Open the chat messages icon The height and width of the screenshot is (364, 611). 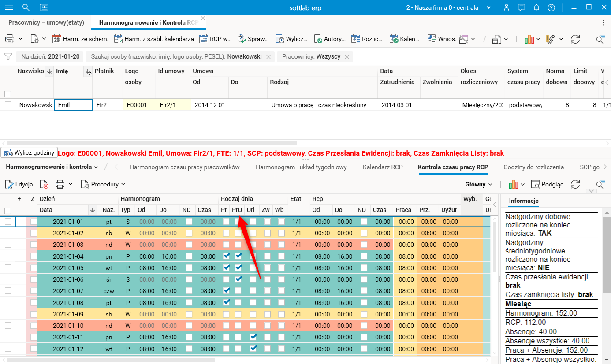[522, 7]
